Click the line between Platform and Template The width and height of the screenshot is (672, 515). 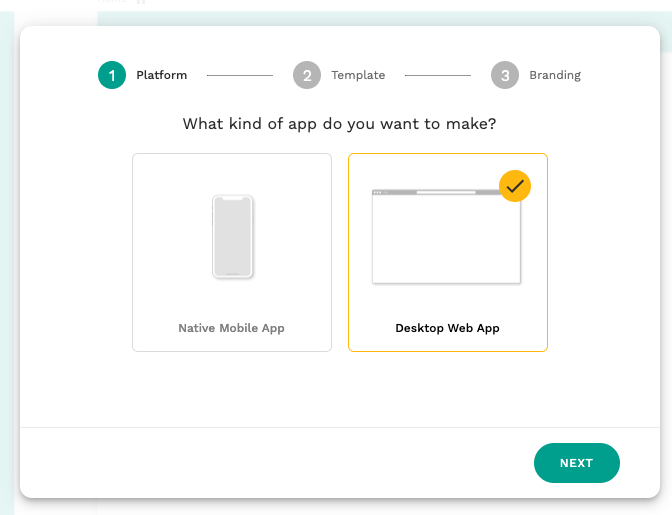[239, 75]
